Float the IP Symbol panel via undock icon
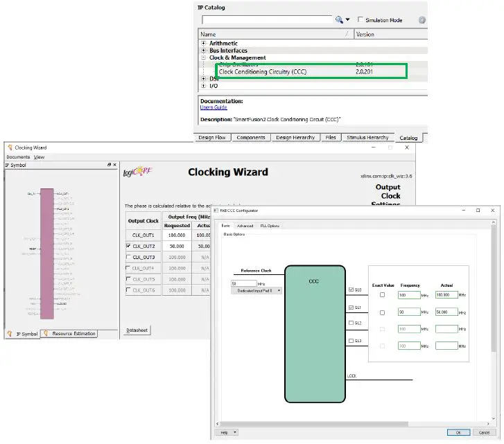 pos(109,165)
